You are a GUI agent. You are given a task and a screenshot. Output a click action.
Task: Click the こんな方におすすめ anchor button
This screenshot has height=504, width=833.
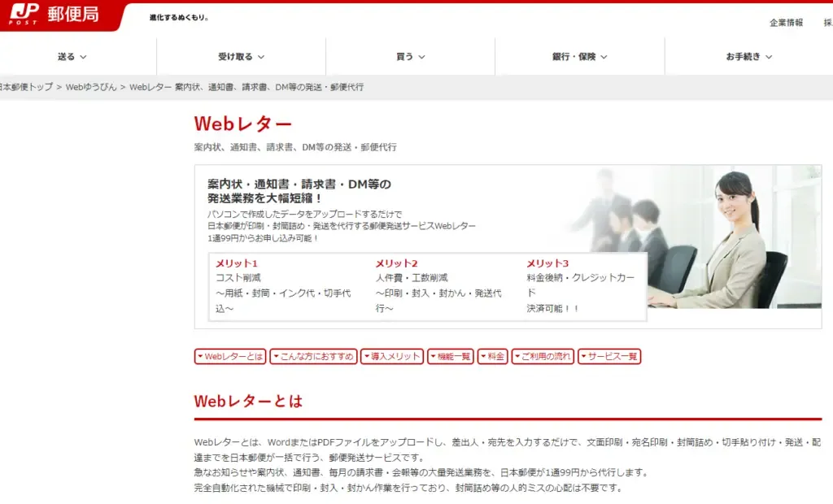(314, 356)
